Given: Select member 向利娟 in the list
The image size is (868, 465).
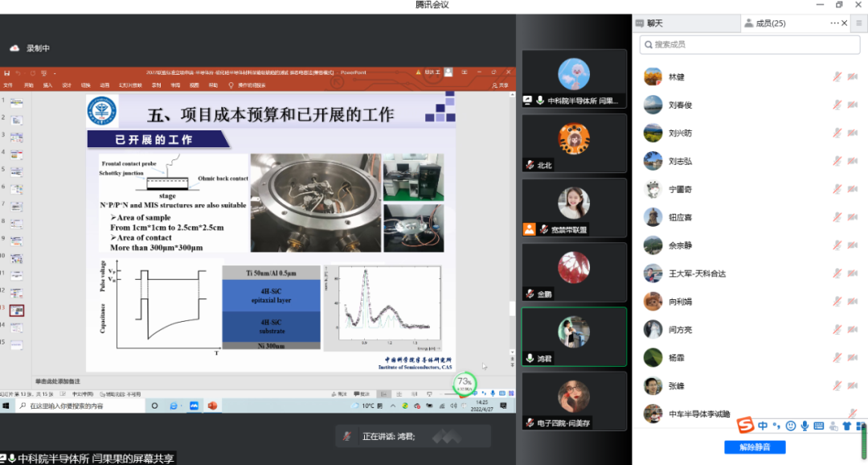Looking at the screenshot, I should (x=750, y=302).
